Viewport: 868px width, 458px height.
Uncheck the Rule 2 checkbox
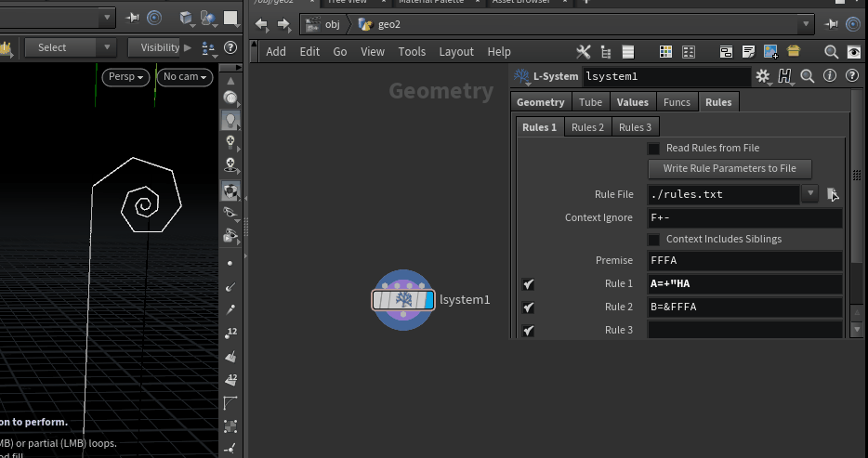pos(528,308)
